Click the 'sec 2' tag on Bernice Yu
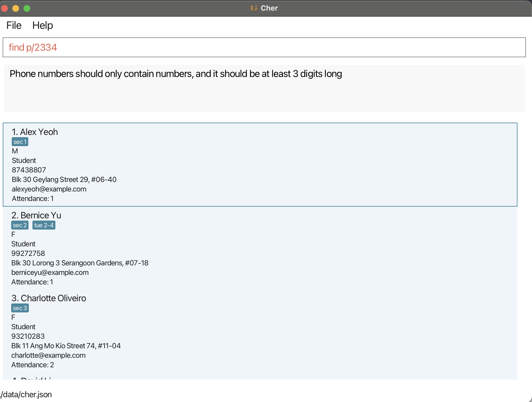532x402 pixels. pos(20,225)
